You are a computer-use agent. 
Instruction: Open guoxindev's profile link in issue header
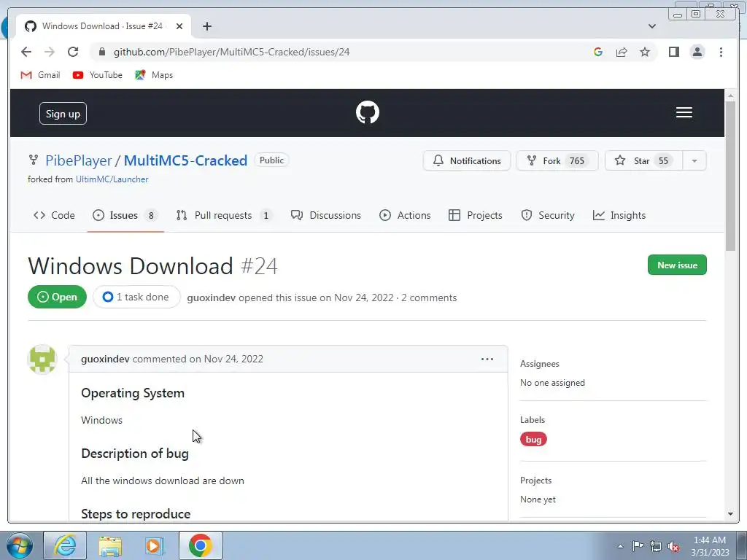tap(211, 297)
